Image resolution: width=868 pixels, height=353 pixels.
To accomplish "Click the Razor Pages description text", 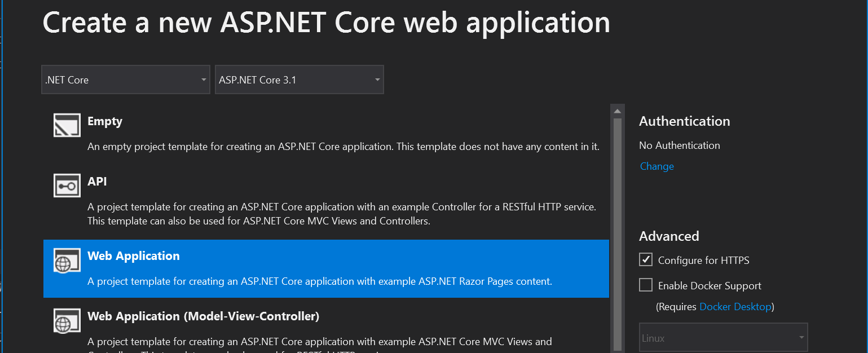I will 320,281.
